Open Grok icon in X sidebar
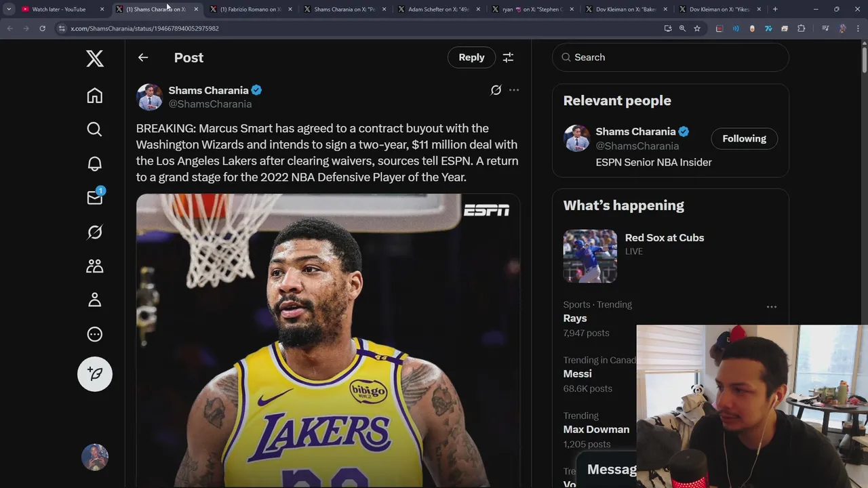 point(95,232)
